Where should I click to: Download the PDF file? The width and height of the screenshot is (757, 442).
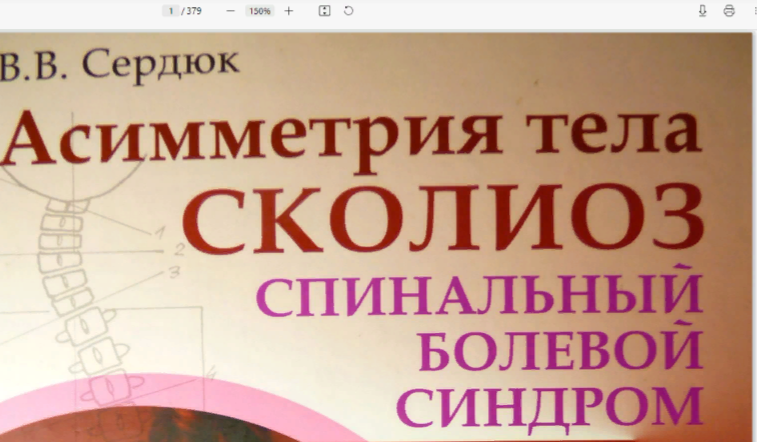point(702,11)
